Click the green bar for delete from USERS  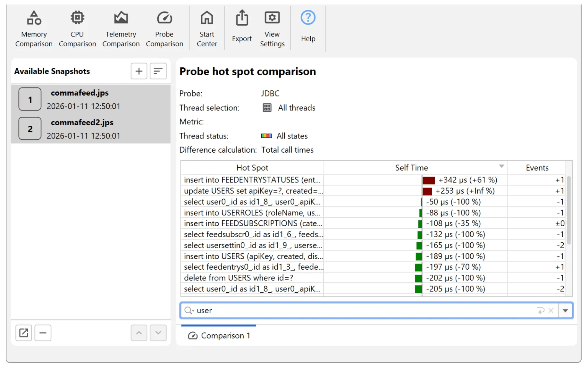[418, 278]
